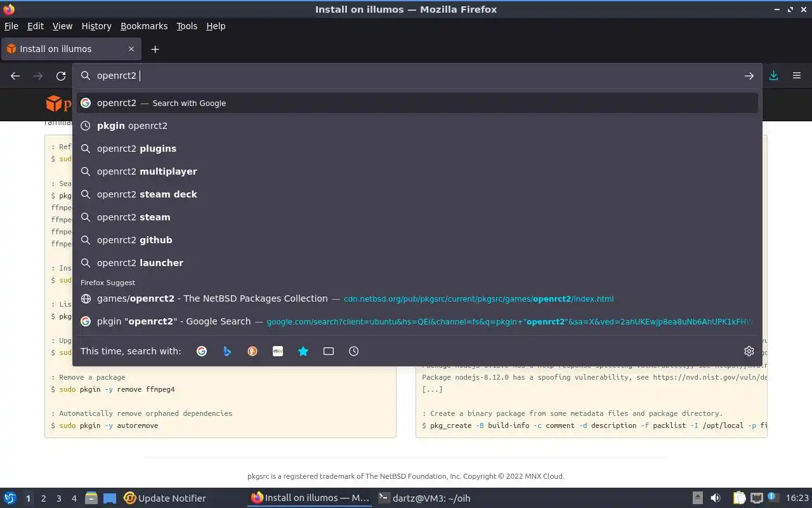Select suggestion 'openrct2 github'
The height and width of the screenshot is (508, 812).
click(x=417, y=240)
